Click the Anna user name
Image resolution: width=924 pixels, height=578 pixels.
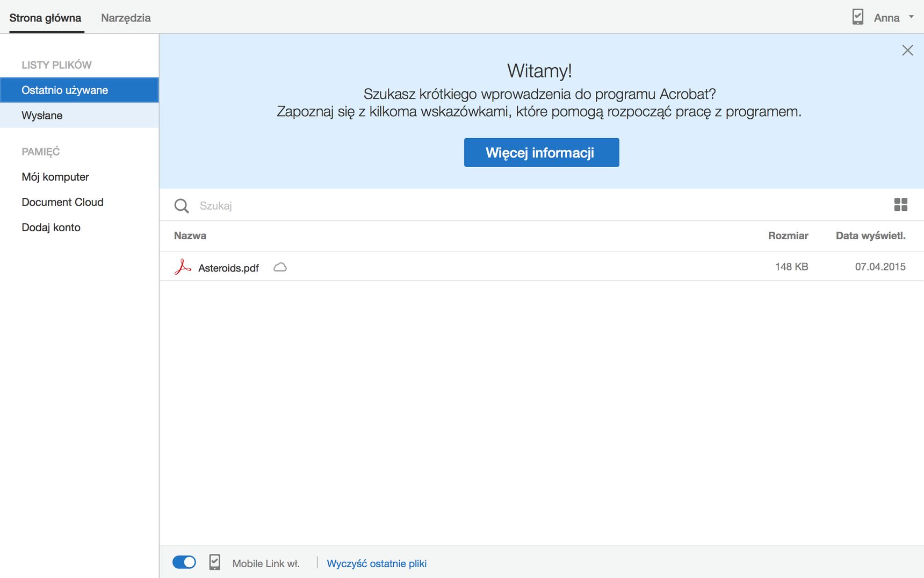point(886,18)
